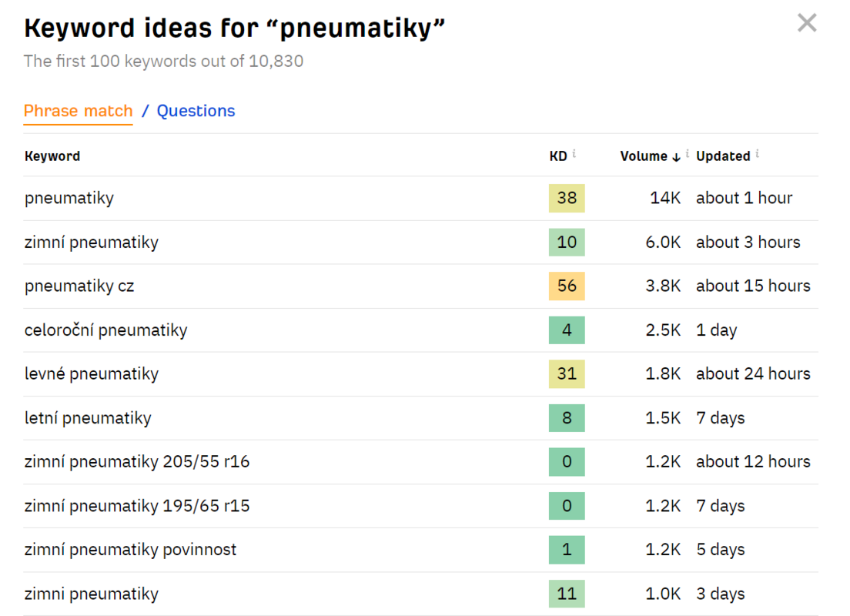Sort by Volume descending arrow
This screenshot has width=850, height=616.
pos(676,157)
